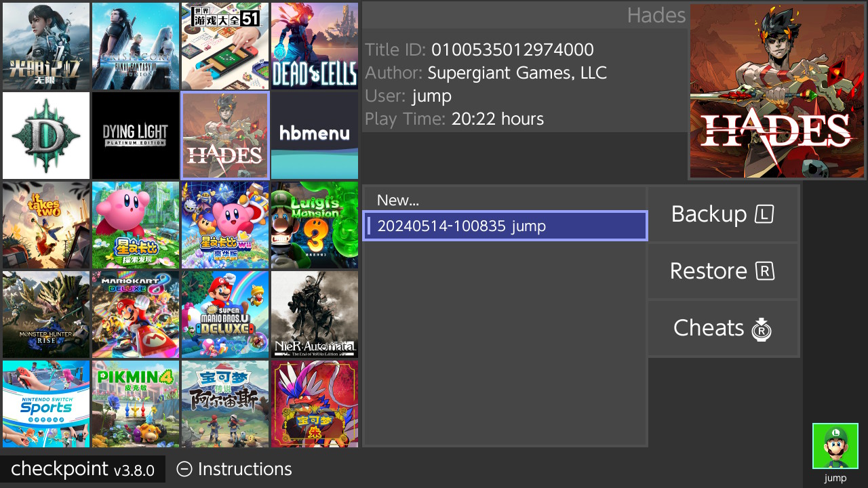Open the Instructions text label
The height and width of the screenshot is (488, 868).
click(x=245, y=469)
